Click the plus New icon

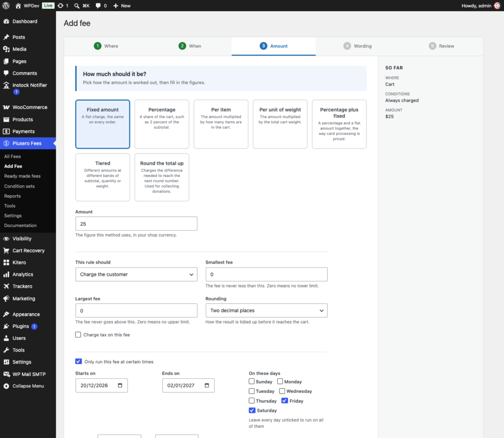click(x=116, y=5)
